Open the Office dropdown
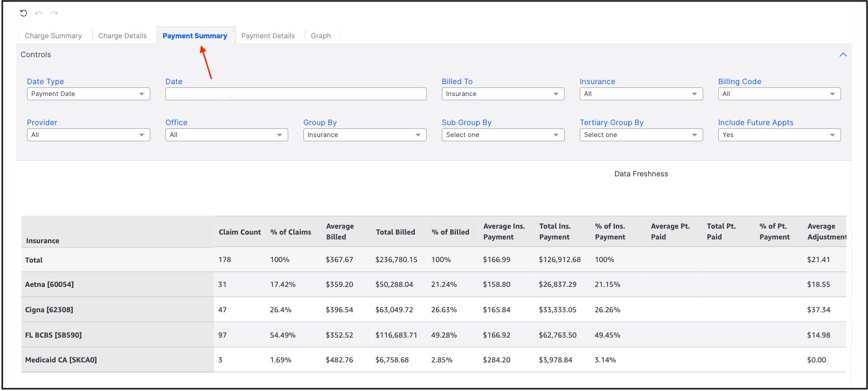The height and width of the screenshot is (391, 868). click(226, 135)
